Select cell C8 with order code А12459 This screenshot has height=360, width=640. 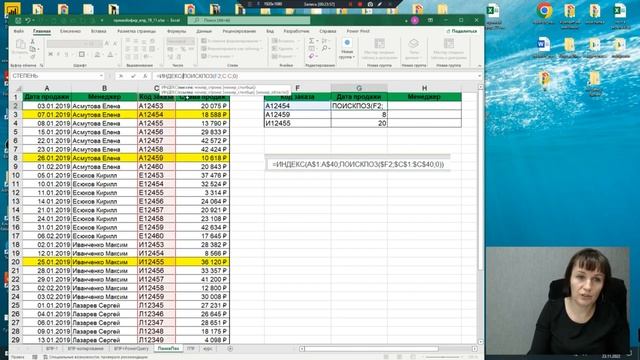[157, 158]
